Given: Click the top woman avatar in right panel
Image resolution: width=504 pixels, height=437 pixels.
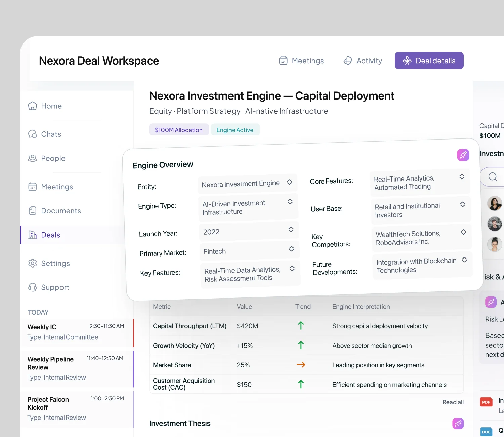Looking at the screenshot, I should click(x=495, y=203).
